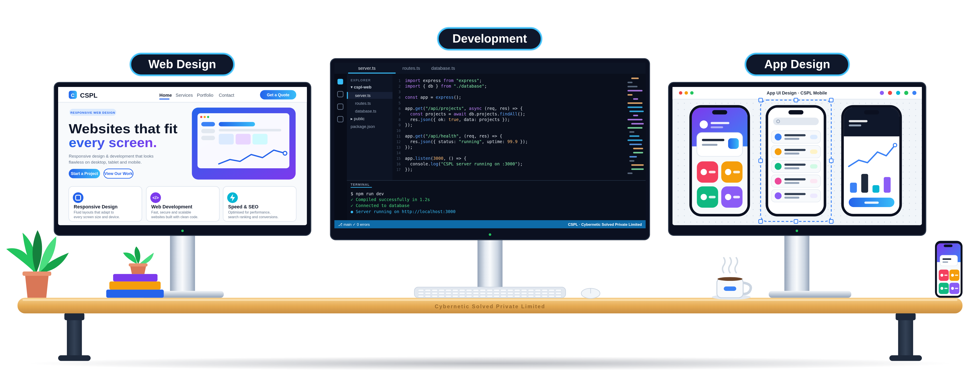Click the Web Development code icon

pos(156,197)
